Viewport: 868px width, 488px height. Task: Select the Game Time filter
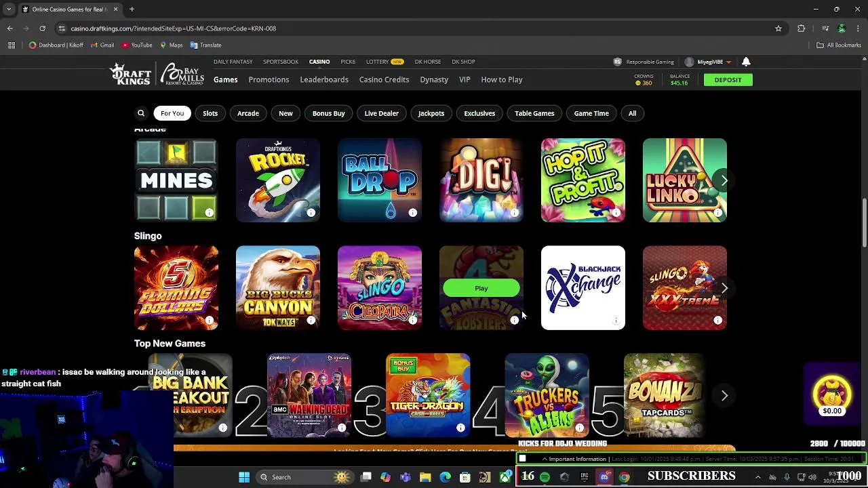point(591,113)
